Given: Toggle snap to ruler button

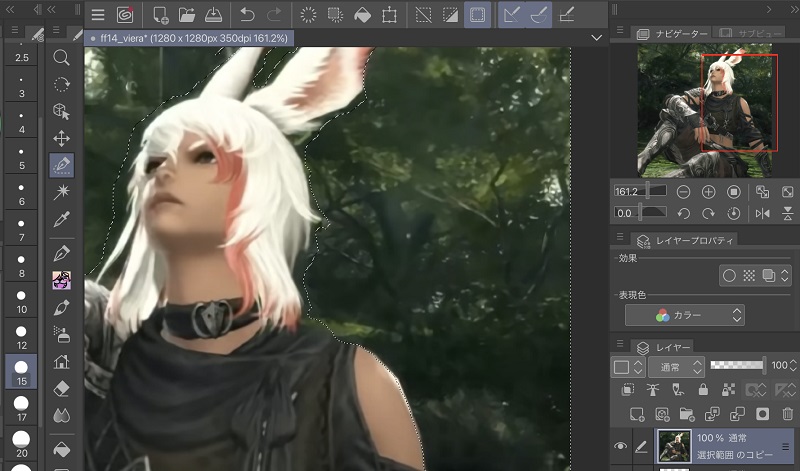Looking at the screenshot, I should [511, 15].
